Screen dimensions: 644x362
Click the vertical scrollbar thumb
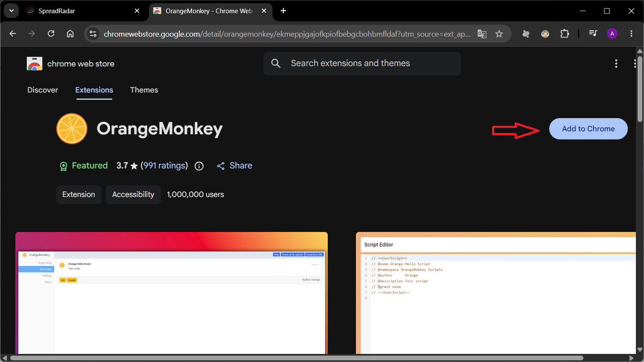640,89
